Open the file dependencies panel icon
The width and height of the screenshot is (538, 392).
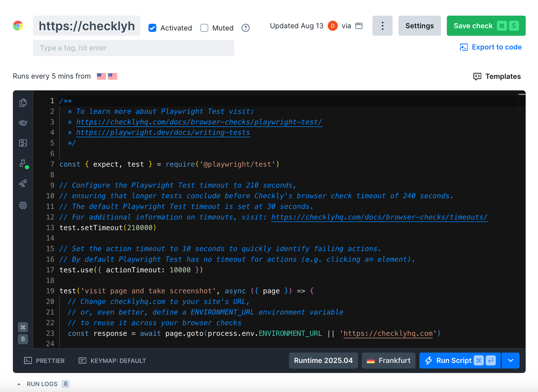(x=23, y=103)
